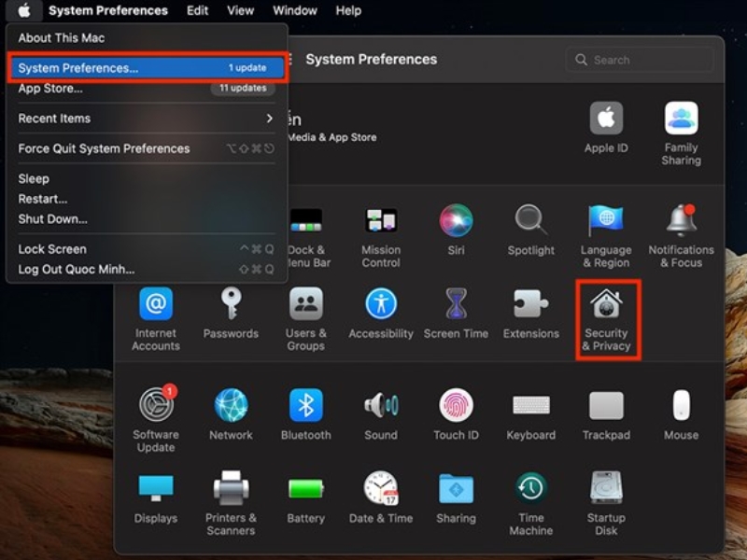Put the Mac to Sleep
Image resolution: width=747 pixels, height=560 pixels.
tap(147, 178)
